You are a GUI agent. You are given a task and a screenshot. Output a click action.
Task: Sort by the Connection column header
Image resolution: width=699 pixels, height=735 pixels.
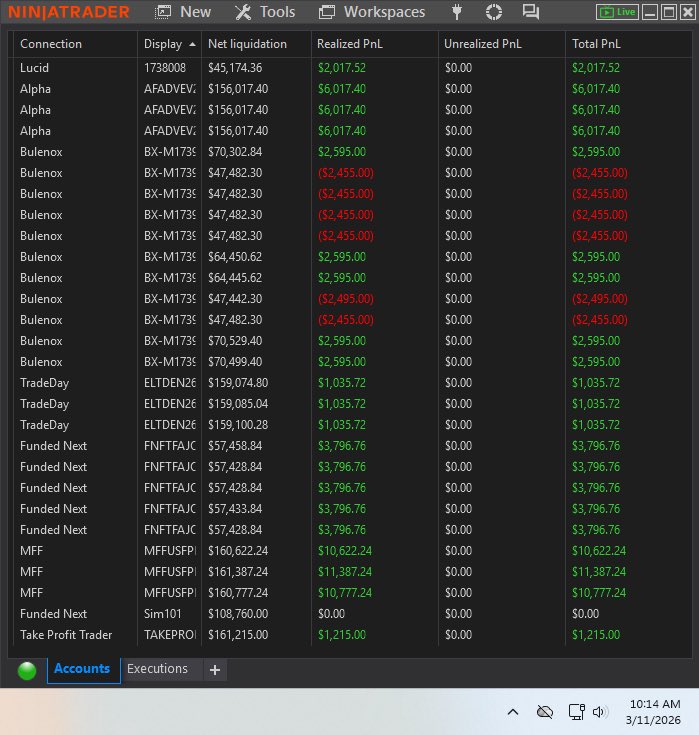click(75, 44)
